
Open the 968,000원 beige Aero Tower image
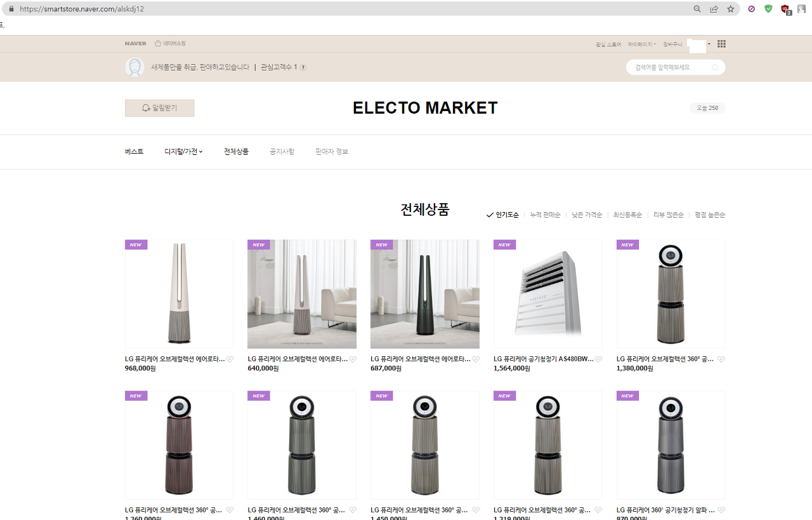[179, 294]
